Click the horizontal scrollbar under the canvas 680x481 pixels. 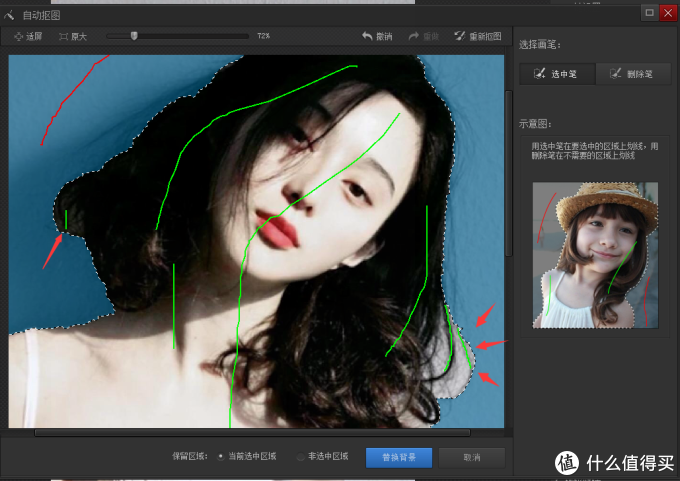coord(250,433)
